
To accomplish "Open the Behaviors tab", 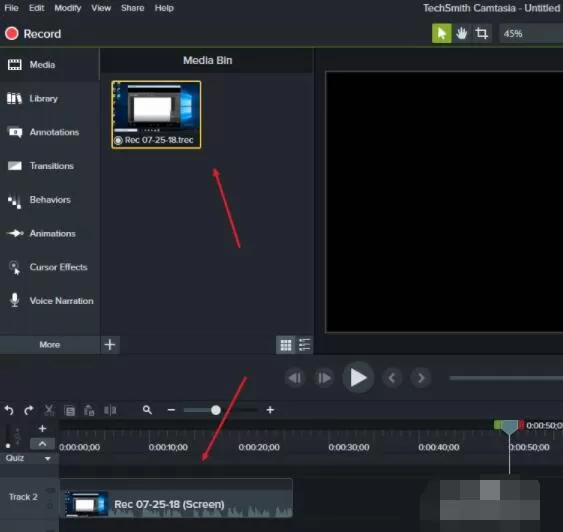I will coord(50,200).
